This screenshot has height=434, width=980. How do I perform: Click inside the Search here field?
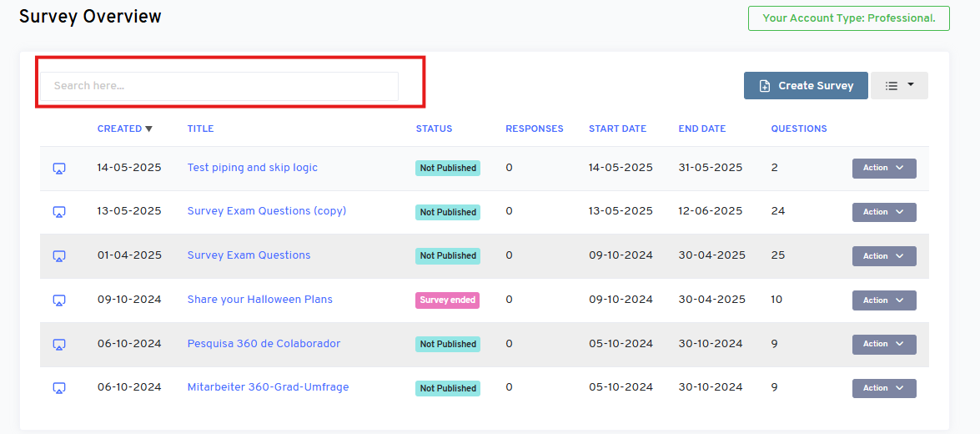point(219,86)
